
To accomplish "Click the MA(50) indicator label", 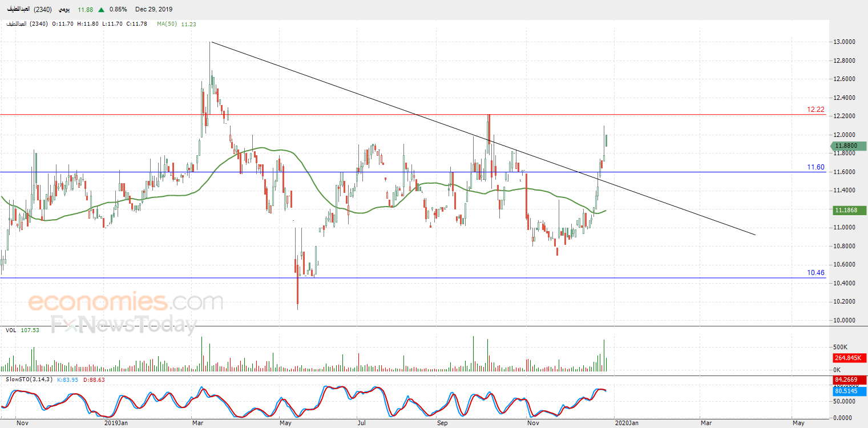I will 167,24.
